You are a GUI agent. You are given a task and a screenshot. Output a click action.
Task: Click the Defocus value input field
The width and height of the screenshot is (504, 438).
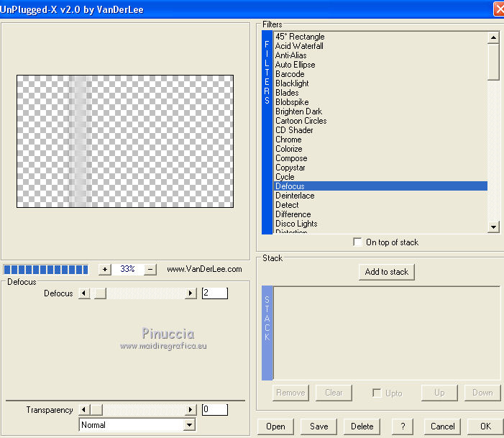point(215,293)
